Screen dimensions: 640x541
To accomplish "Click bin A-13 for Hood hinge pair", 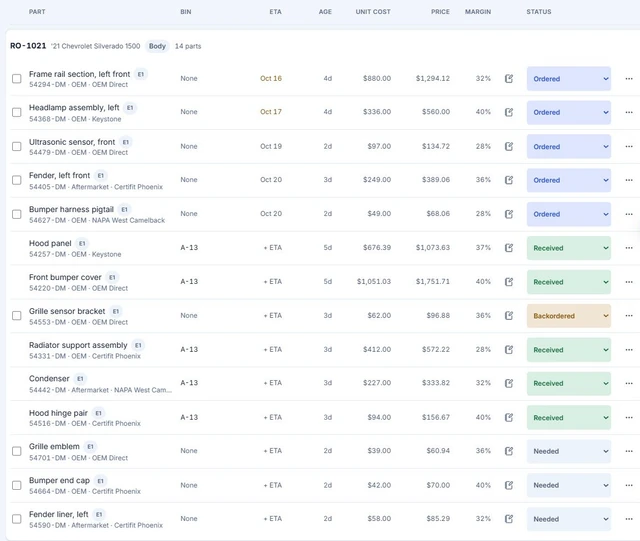I will 189,417.
